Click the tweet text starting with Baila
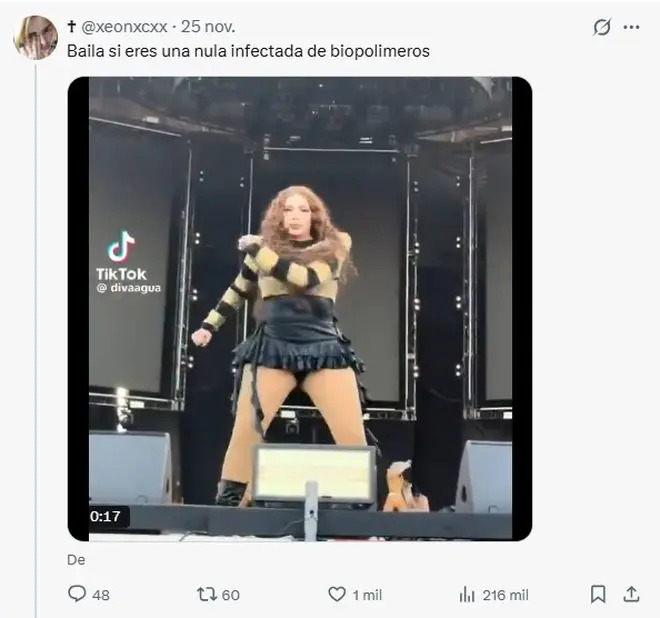 pyautogui.click(x=248, y=50)
